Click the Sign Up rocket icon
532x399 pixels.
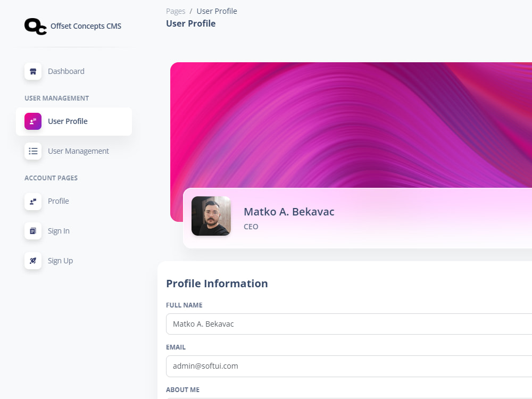tap(33, 261)
